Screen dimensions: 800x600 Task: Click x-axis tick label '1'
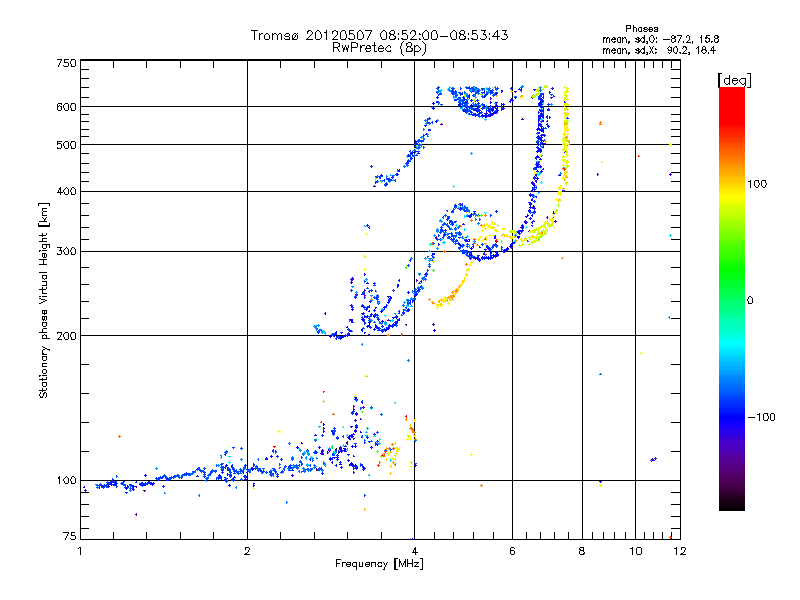tap(80, 551)
